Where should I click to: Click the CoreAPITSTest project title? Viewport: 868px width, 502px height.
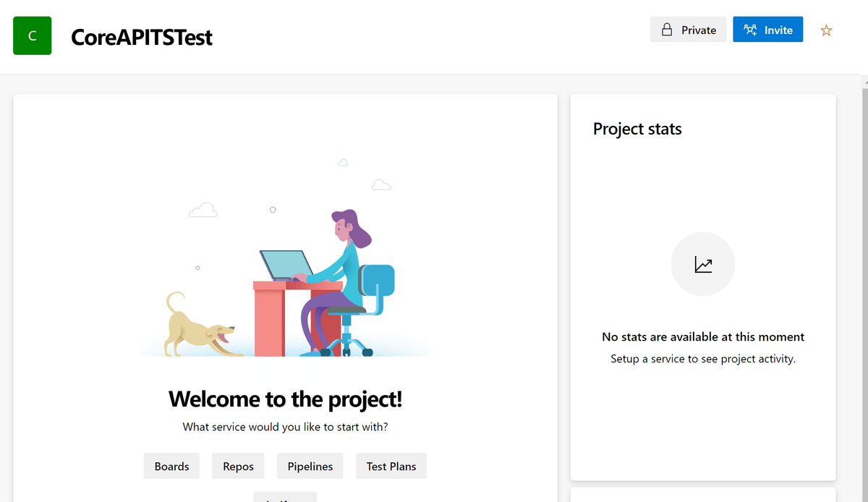pos(142,37)
